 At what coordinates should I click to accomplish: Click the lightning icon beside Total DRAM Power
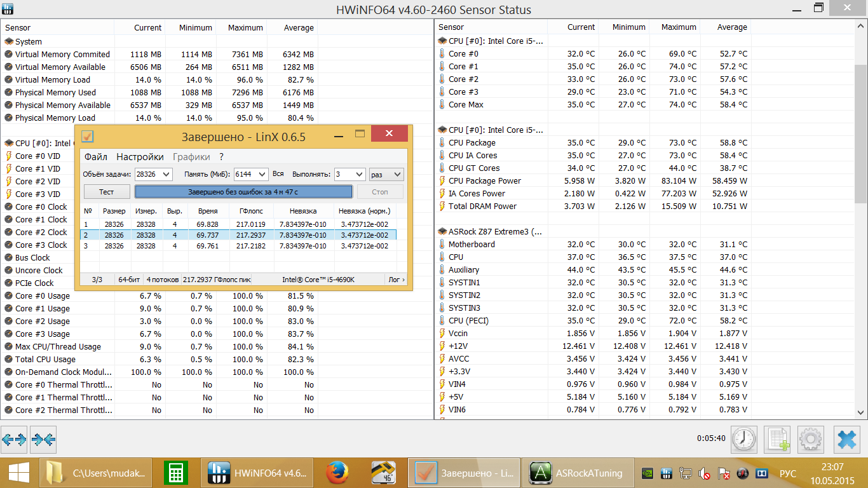442,207
